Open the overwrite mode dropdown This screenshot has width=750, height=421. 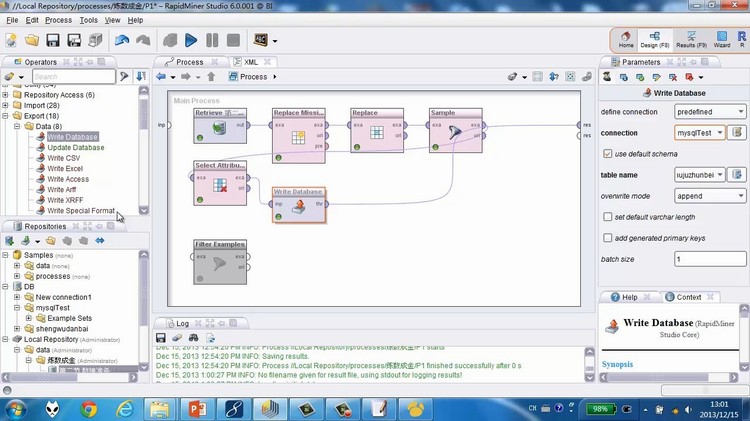[710, 196]
